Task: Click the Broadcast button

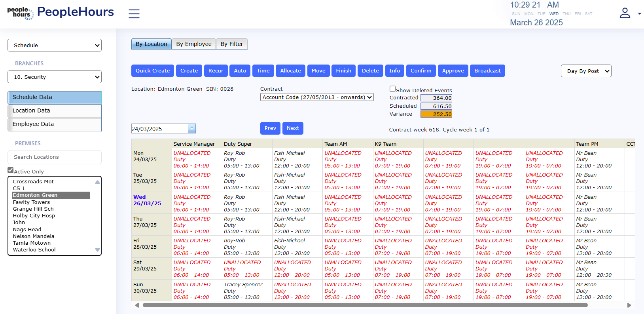Action: pyautogui.click(x=487, y=71)
